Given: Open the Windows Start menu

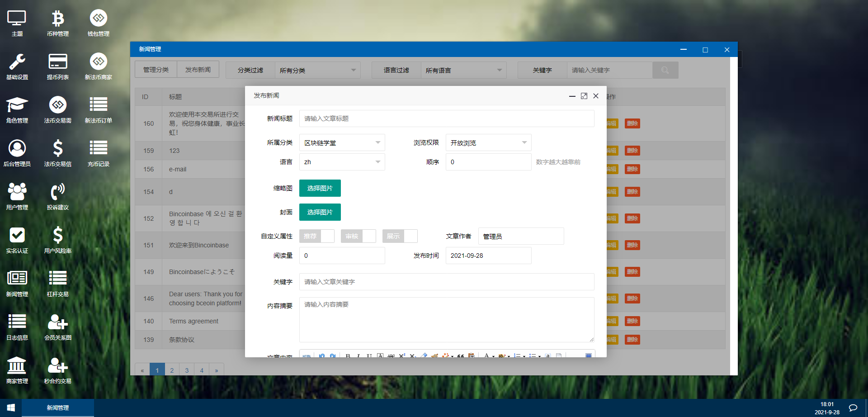Looking at the screenshot, I should point(10,408).
